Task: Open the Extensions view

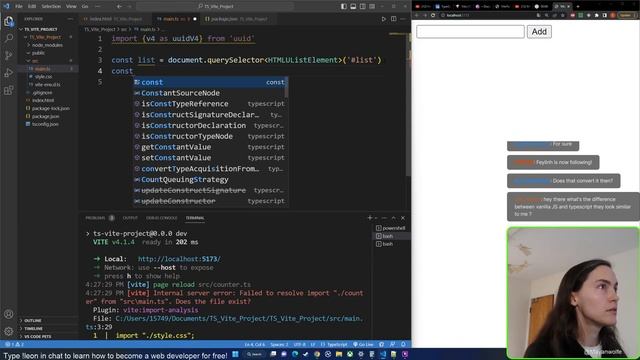Action: pyautogui.click(x=9, y=90)
